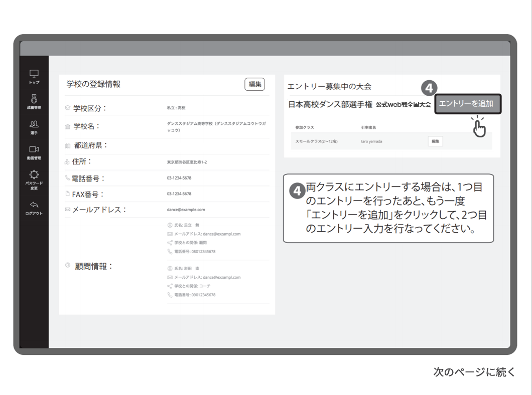Click the 03-1234-5678 value beside 電話番号
The width and height of the screenshot is (532, 395).
point(179,178)
